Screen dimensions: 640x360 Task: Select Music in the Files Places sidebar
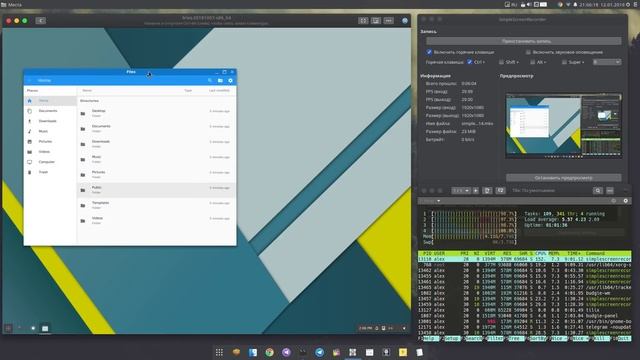(50, 131)
